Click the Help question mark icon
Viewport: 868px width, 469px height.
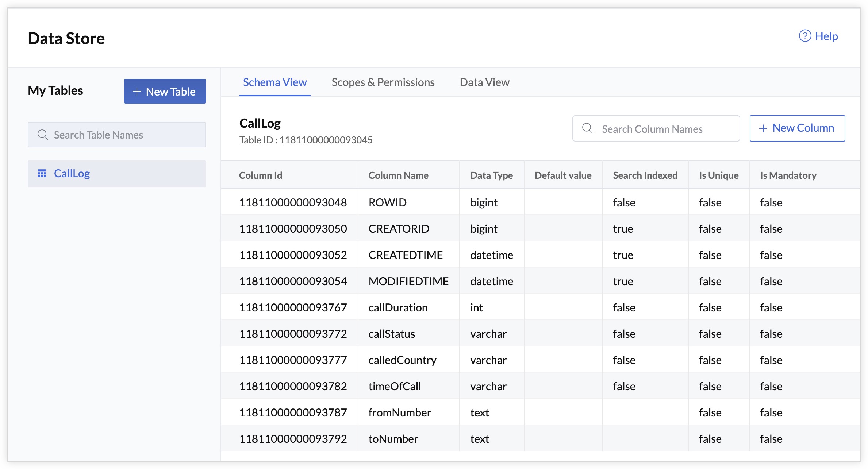tap(805, 36)
